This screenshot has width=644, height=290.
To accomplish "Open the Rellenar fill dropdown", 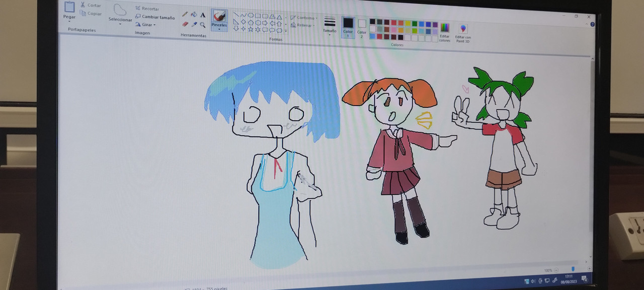I will (302, 25).
